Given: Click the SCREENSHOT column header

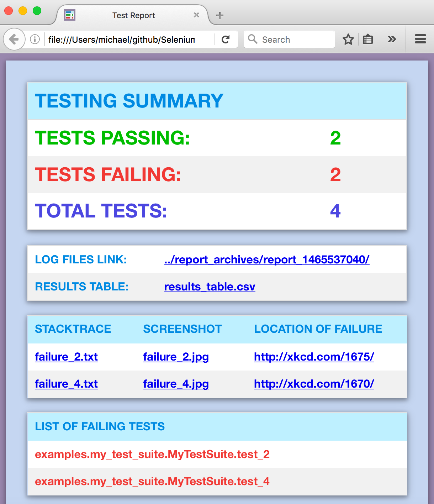Looking at the screenshot, I should point(182,329).
